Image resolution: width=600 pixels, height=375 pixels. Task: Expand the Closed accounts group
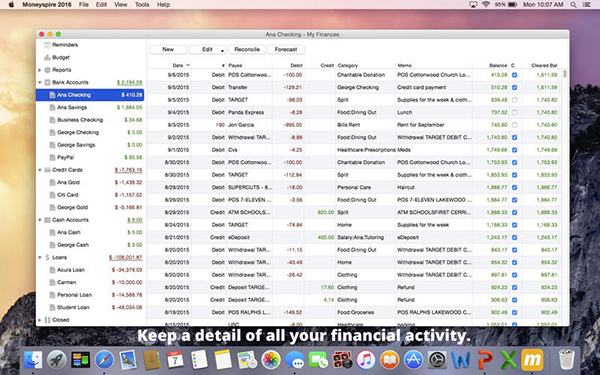tap(40, 320)
